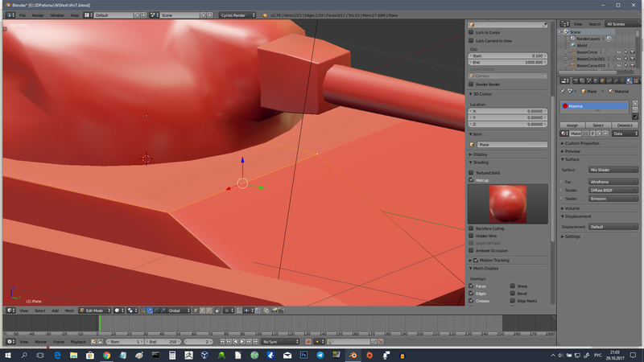Toggle Ambient Occlusion checkbox
Screen dimensions: 644x362
471,250
